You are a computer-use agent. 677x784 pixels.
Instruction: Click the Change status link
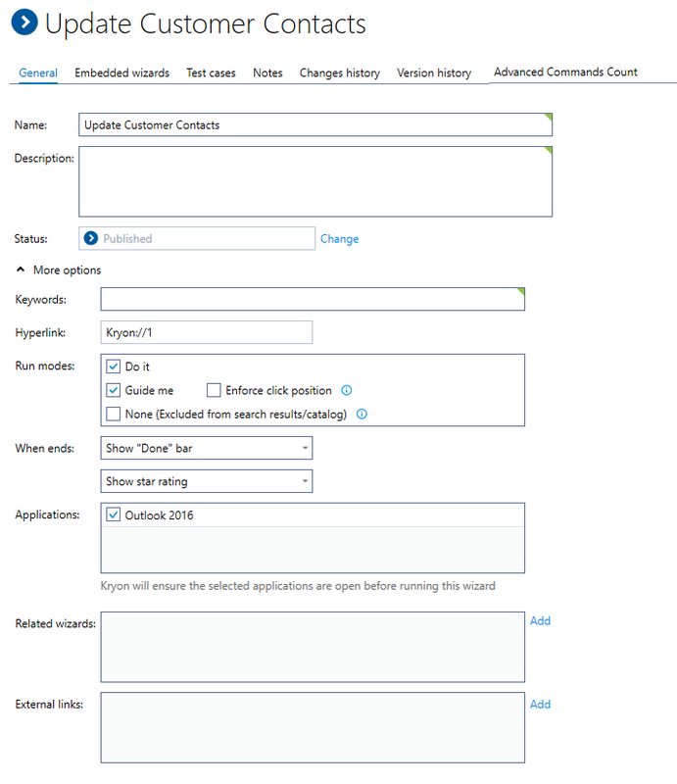pos(340,239)
